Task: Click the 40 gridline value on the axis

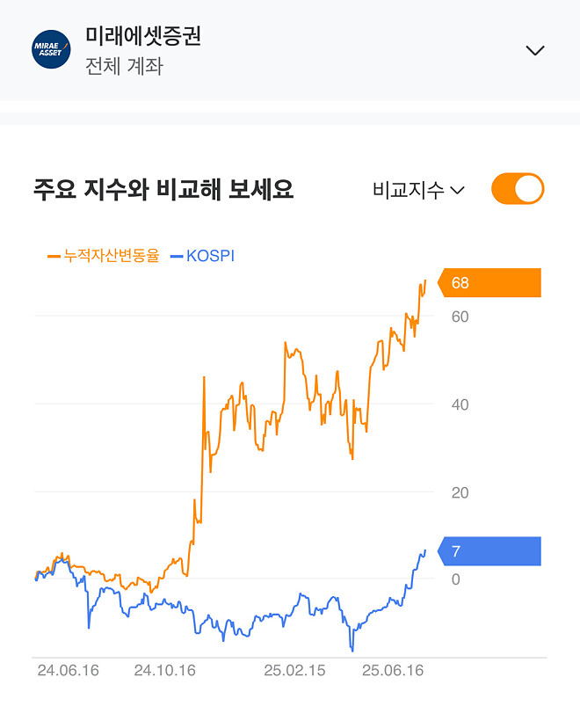Action: click(459, 405)
